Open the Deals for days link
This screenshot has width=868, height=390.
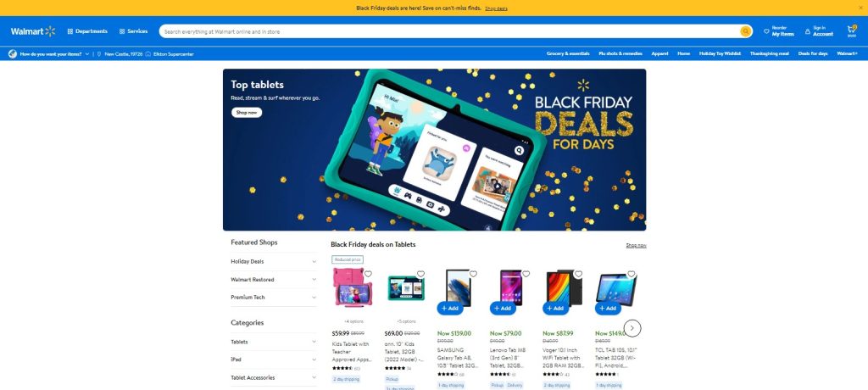(x=813, y=53)
